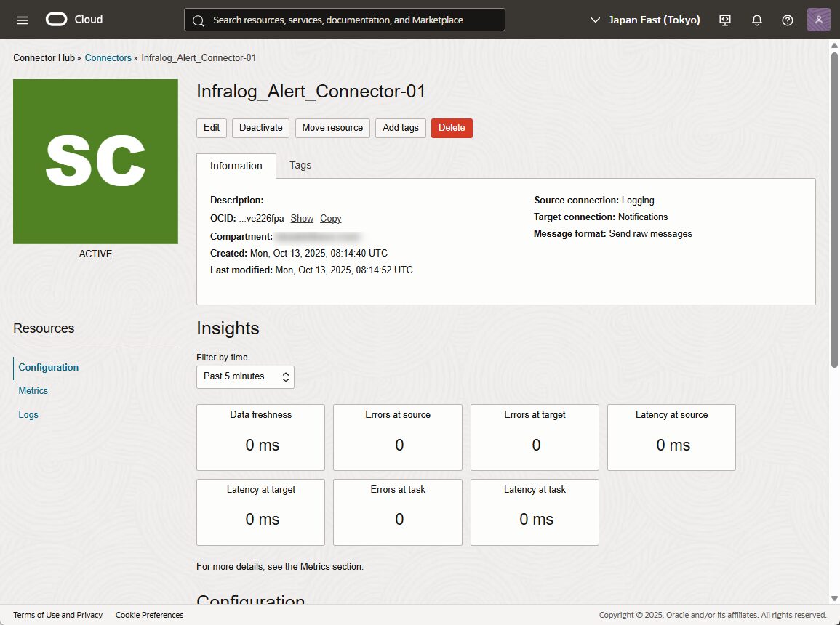The width and height of the screenshot is (840, 625).
Task: Deactivate the connector
Action: point(260,128)
